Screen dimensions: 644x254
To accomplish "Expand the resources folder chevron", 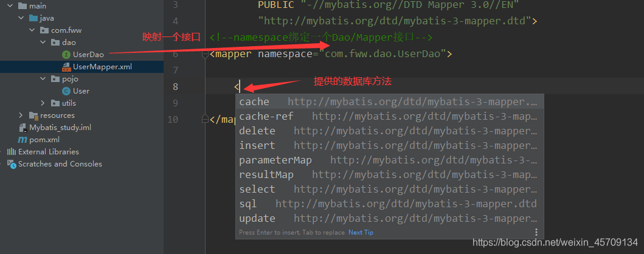I will coord(21,115).
